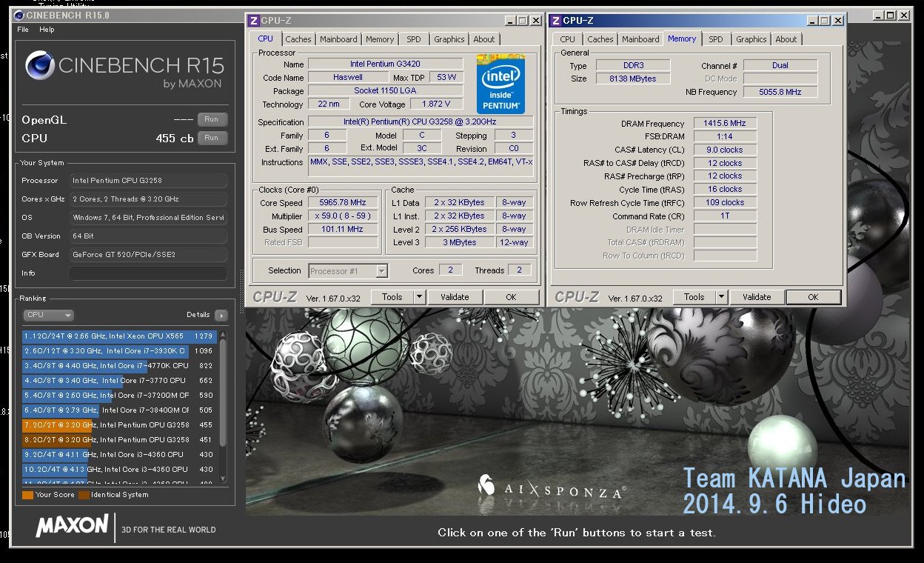Click Tools button in CPU-Z CPU window

point(392,297)
